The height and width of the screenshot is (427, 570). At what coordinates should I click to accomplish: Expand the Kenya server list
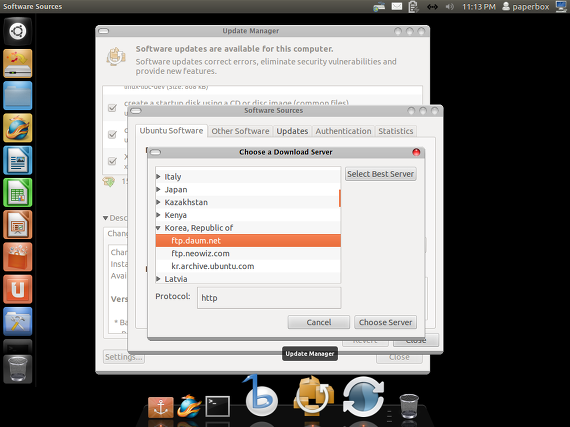pyautogui.click(x=158, y=215)
